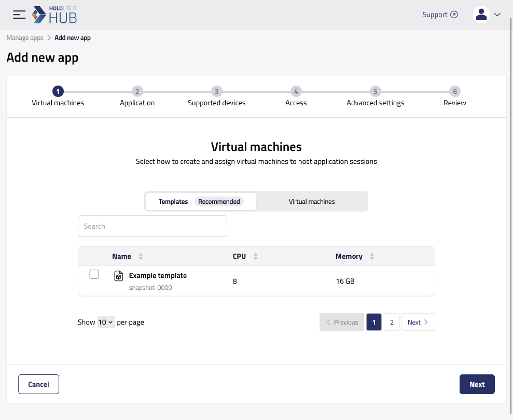The image size is (513, 420).
Task: Cancel adding the new app
Action: tap(38, 384)
